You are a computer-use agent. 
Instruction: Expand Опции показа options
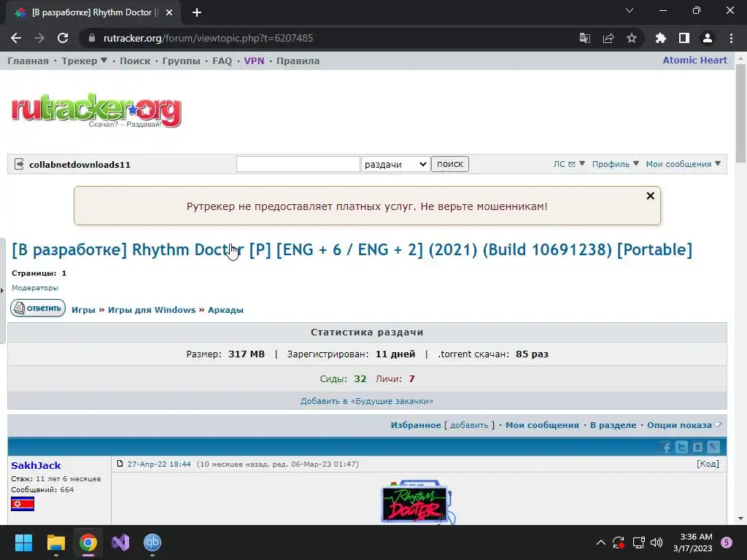(684, 425)
